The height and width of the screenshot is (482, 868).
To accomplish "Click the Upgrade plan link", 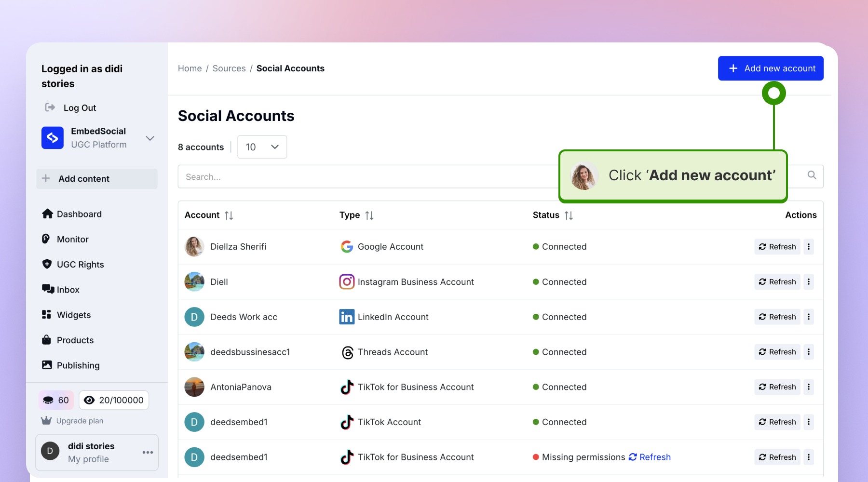I will 72,421.
